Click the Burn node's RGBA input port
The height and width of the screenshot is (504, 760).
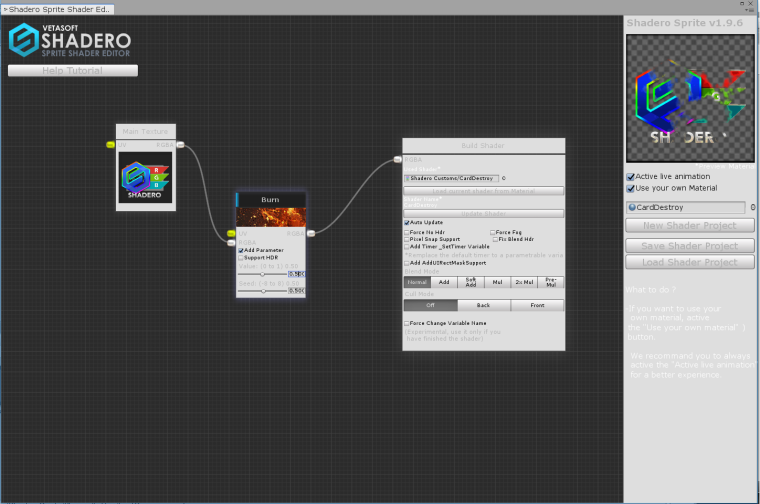pos(231,242)
